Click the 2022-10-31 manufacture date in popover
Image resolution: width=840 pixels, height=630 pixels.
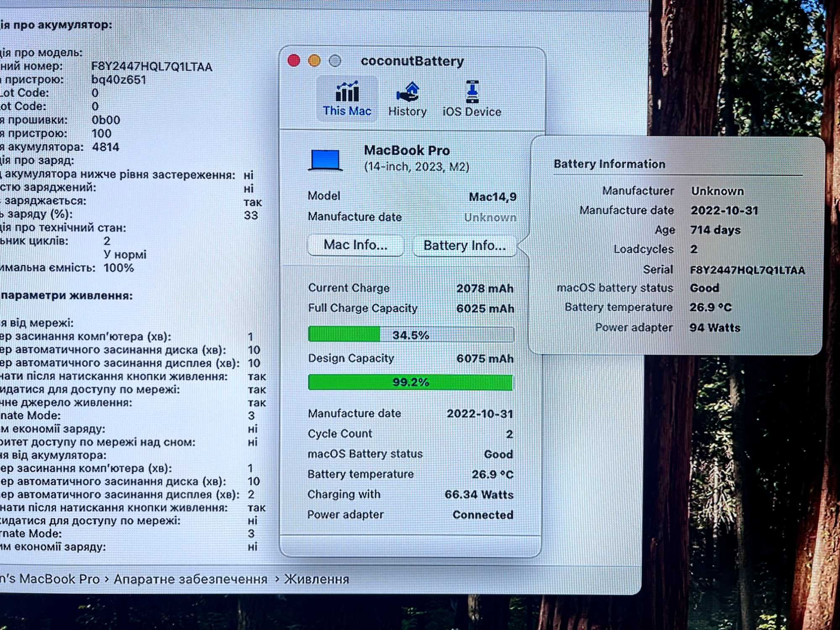coord(724,210)
